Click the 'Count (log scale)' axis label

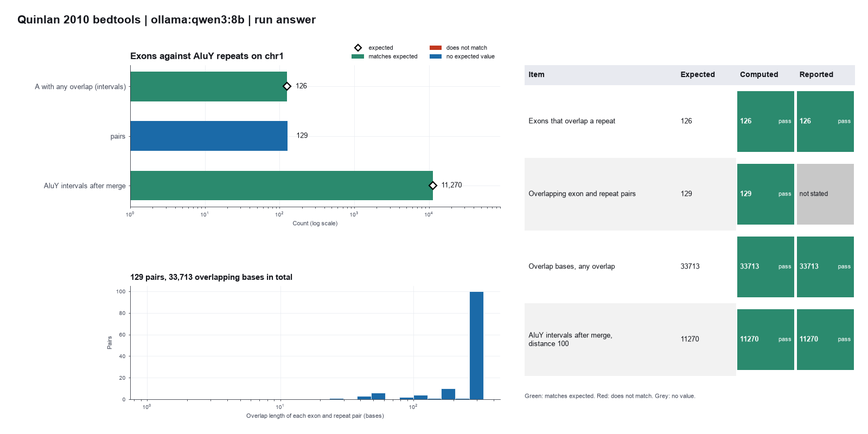tap(315, 224)
